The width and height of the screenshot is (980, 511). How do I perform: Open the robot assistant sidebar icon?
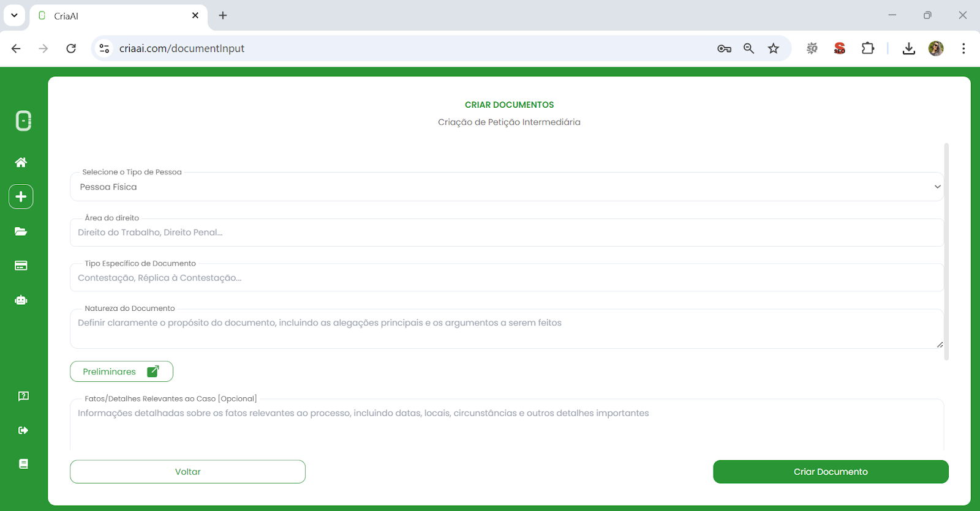pos(21,300)
